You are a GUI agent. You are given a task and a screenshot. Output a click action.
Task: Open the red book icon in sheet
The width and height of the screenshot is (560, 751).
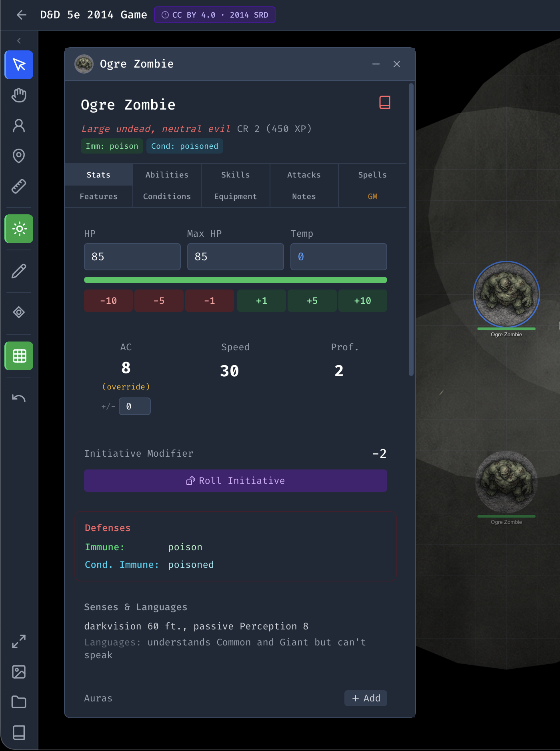[x=385, y=102]
